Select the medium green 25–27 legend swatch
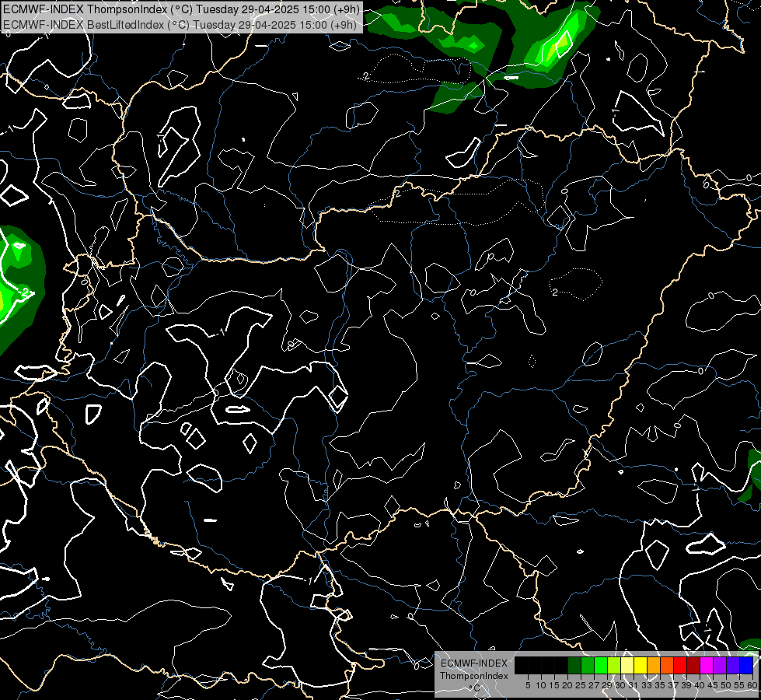 pyautogui.click(x=587, y=666)
